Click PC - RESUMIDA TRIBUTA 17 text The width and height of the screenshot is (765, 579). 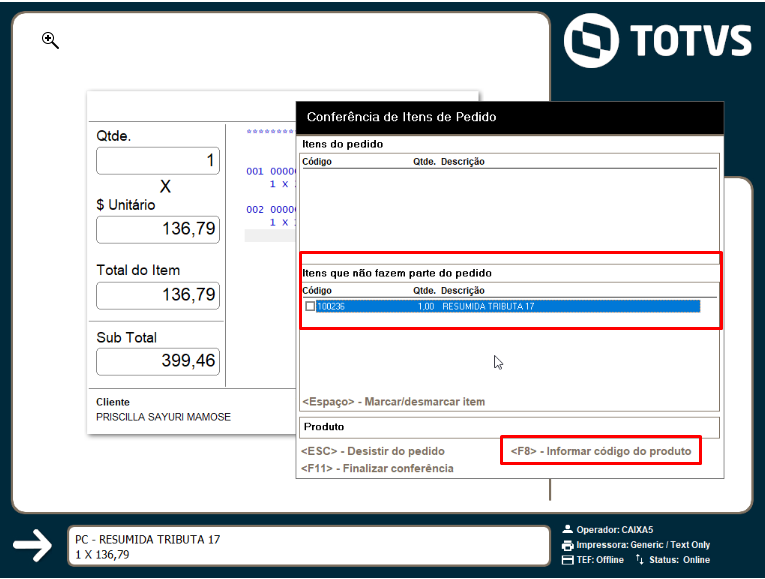[x=147, y=539]
